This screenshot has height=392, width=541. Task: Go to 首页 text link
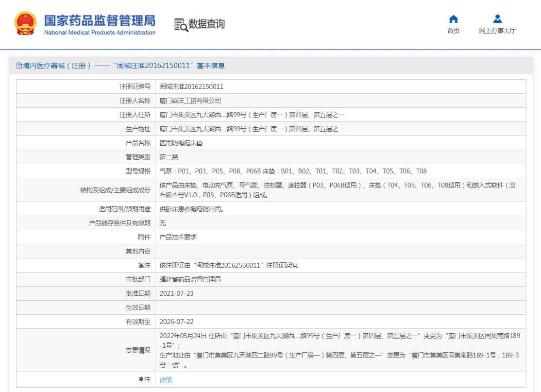[453, 31]
